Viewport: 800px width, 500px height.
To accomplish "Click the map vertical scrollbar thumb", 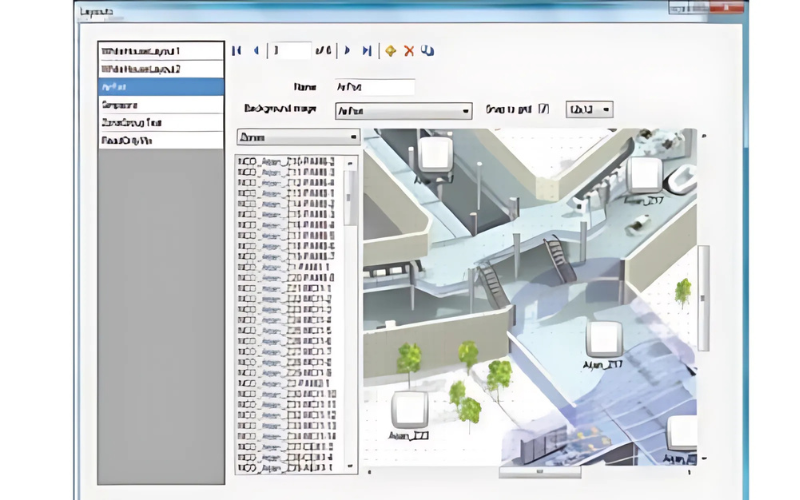I will [703, 298].
